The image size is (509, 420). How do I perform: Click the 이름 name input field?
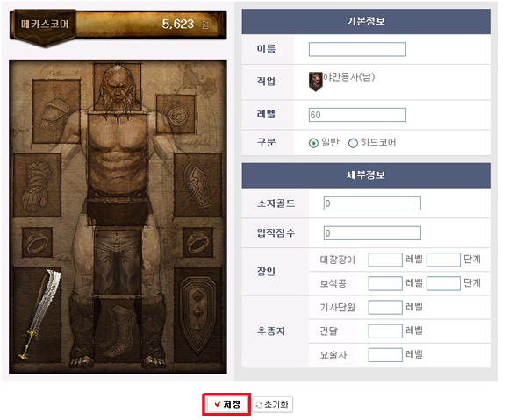click(x=357, y=49)
